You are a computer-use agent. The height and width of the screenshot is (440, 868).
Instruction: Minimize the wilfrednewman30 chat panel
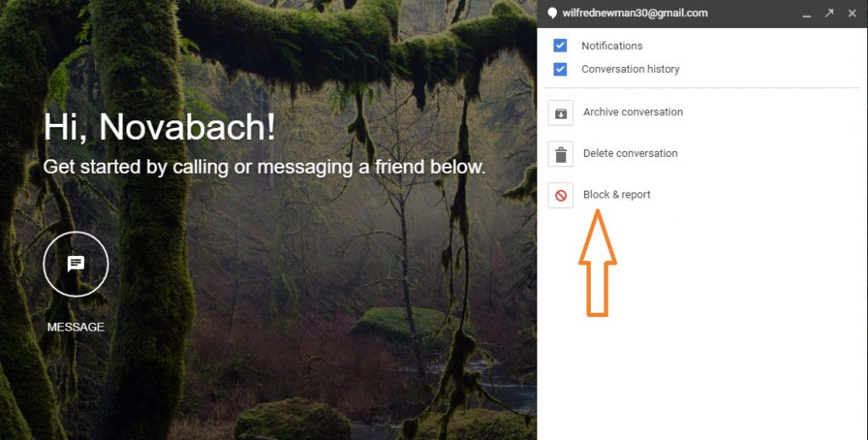[807, 16]
